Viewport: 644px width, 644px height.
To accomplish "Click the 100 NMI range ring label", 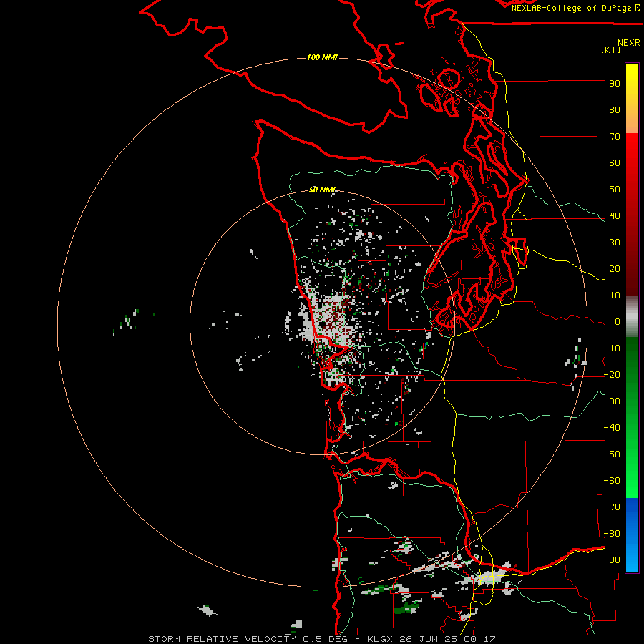I will (x=322, y=57).
